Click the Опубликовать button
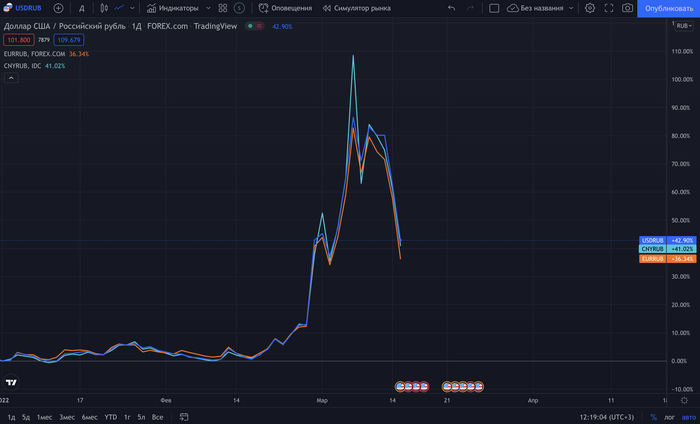 click(668, 8)
